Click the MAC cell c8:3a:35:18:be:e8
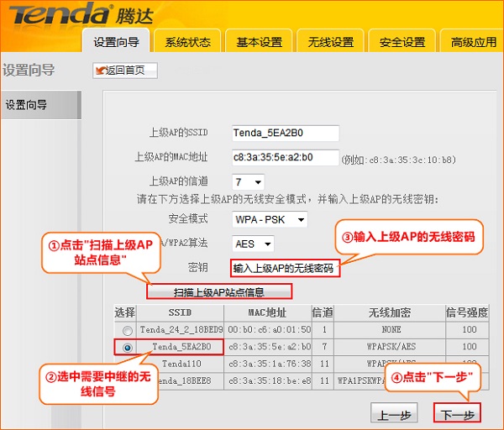 pos(269,380)
